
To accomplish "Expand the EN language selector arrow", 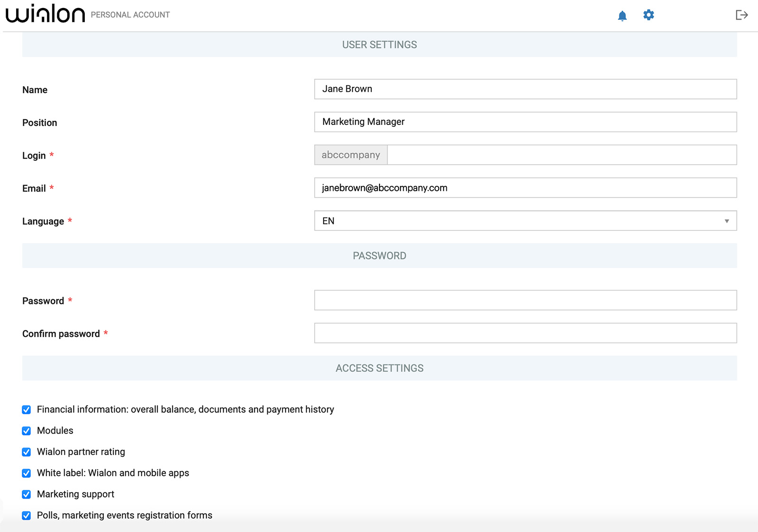I will pos(726,221).
